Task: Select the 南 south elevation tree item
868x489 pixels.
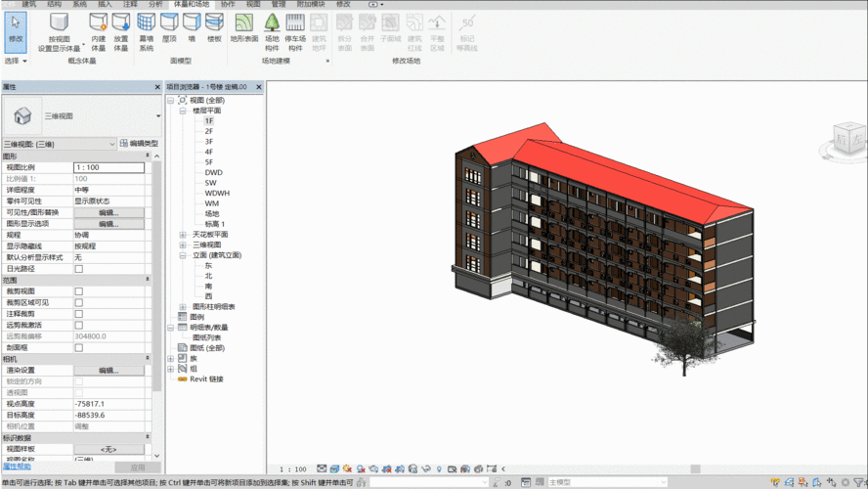Action: pos(209,287)
